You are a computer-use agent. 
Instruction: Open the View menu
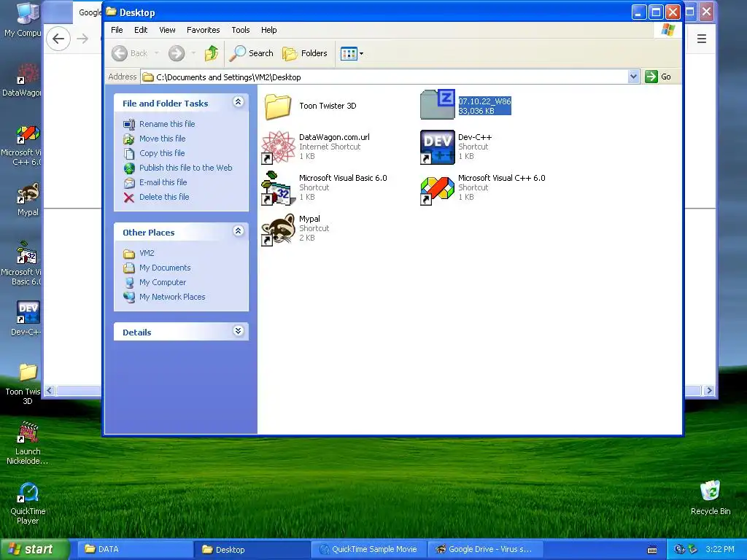167,30
